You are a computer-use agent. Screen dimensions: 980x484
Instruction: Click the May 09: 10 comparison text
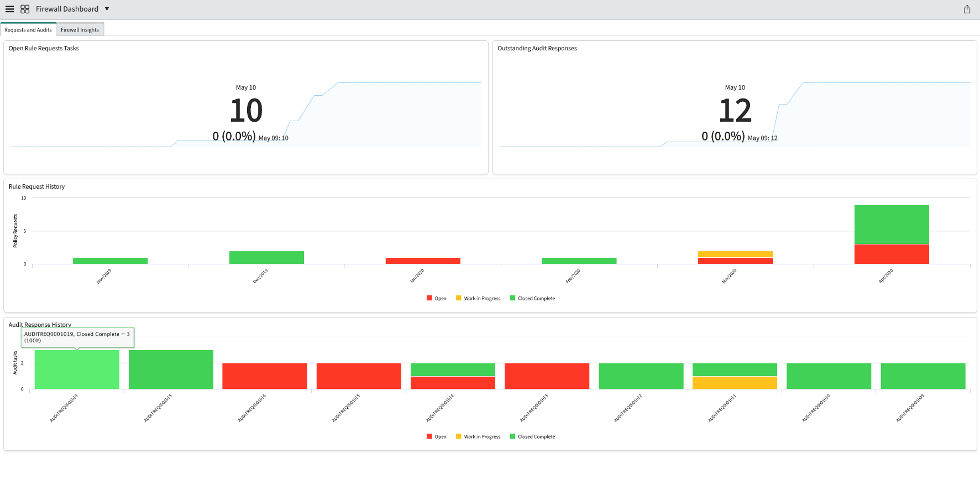[x=274, y=138]
